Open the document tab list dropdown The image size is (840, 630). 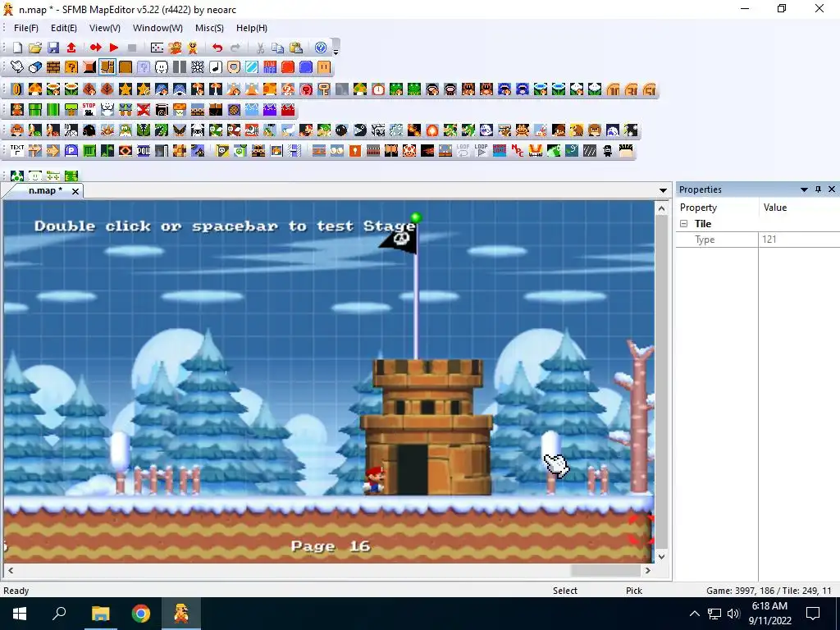click(663, 190)
